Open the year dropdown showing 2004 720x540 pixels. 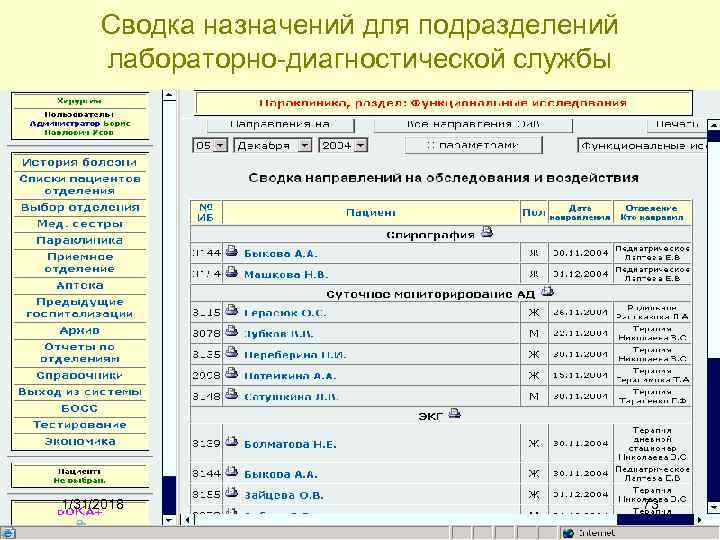click(343, 146)
